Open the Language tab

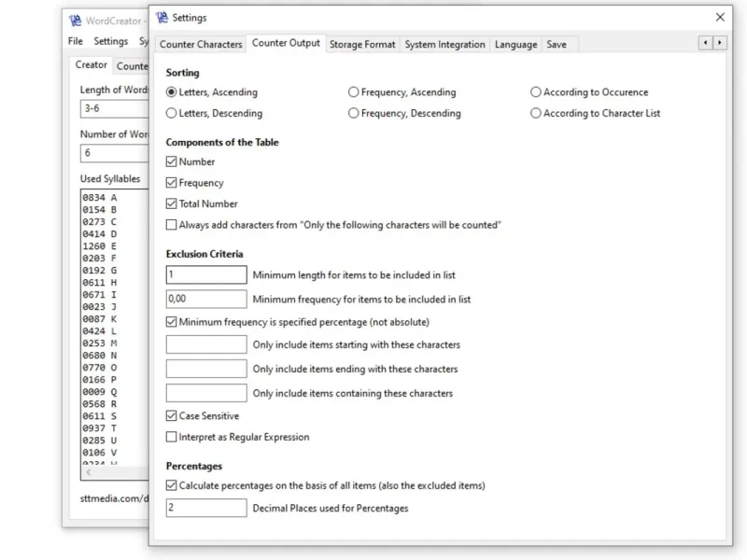click(x=516, y=44)
